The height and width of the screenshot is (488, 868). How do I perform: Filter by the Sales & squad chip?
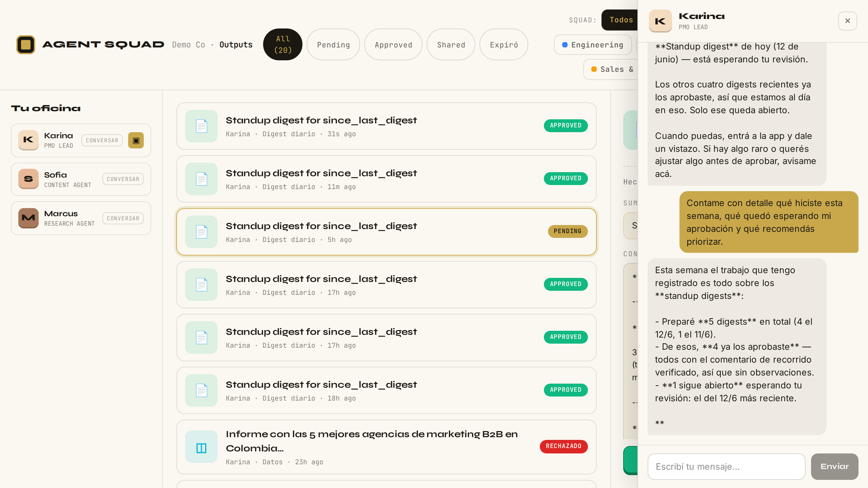[611, 69]
